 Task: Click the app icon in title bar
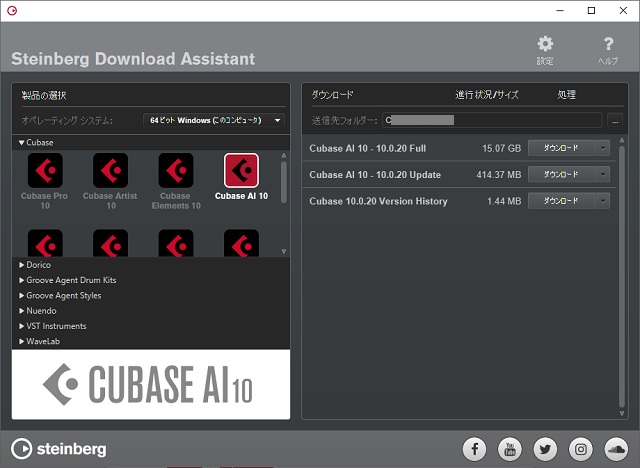click(12, 11)
